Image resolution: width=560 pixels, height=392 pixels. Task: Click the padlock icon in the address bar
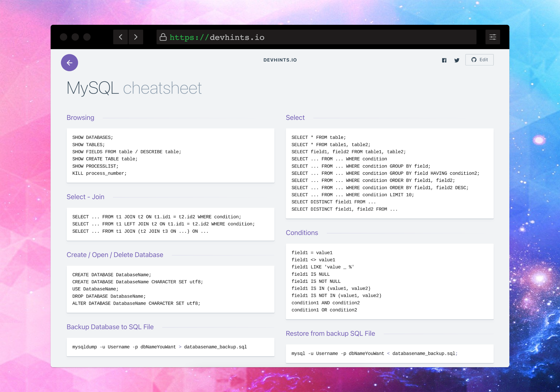tap(163, 37)
